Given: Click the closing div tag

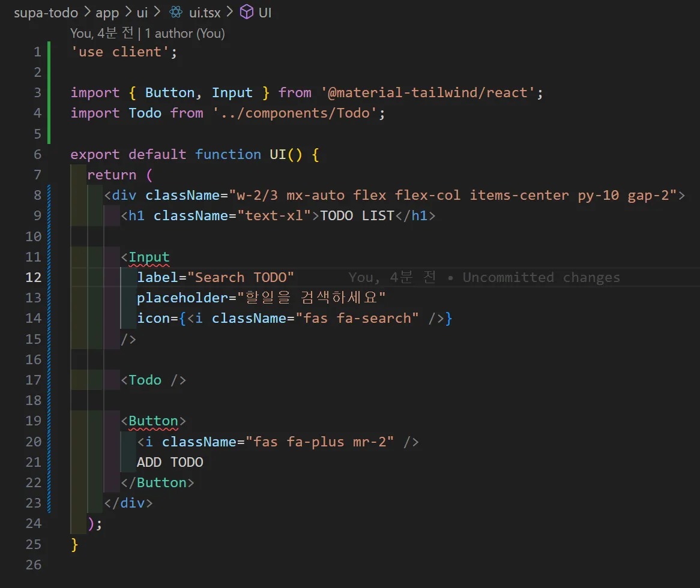Looking at the screenshot, I should (x=128, y=503).
